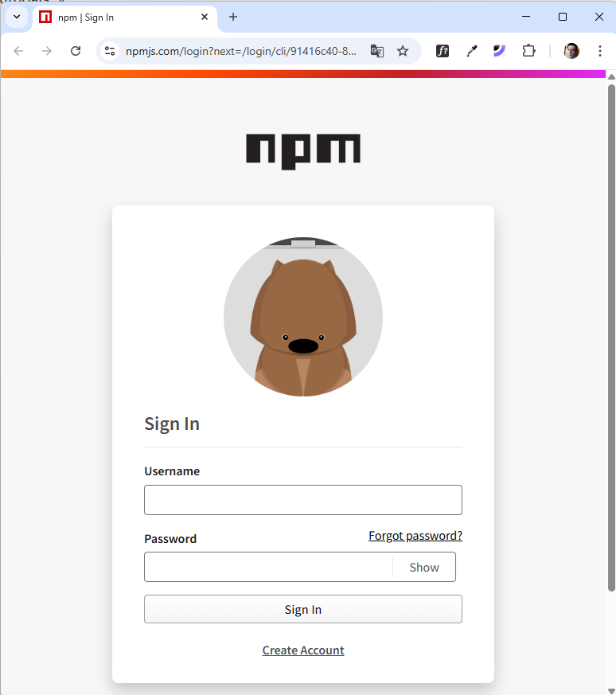616x695 pixels.
Task: Open the Chrome profile avatar
Action: tap(571, 51)
